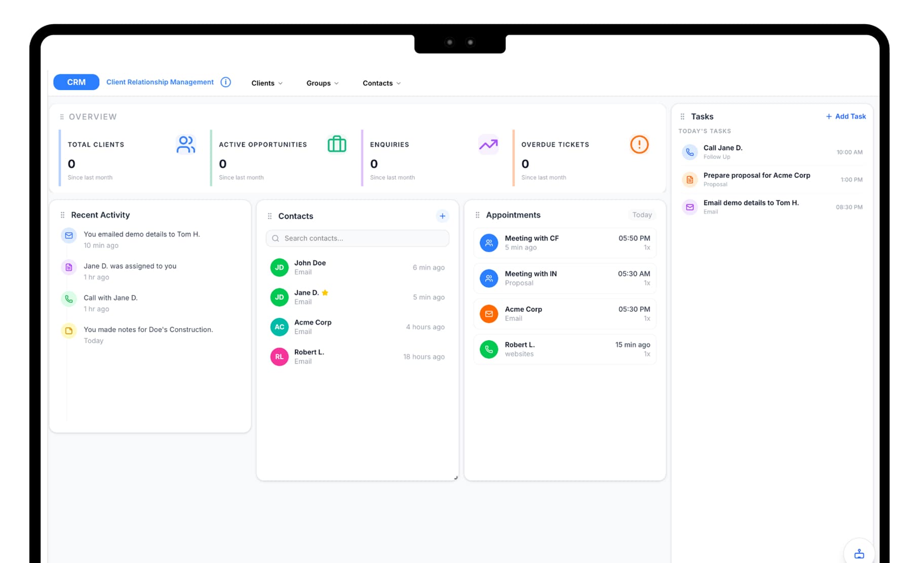Click the Appointments panel drag handle
Screen dimensions: 924x563
point(477,215)
